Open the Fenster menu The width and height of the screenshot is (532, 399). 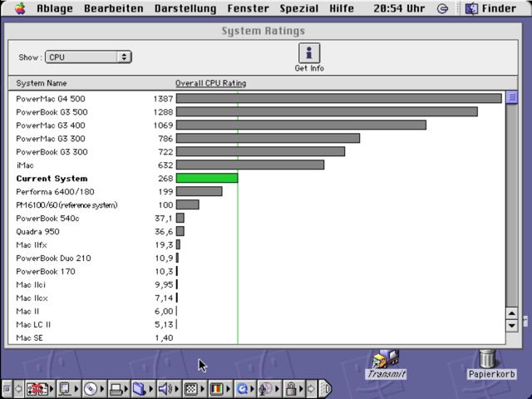click(248, 8)
